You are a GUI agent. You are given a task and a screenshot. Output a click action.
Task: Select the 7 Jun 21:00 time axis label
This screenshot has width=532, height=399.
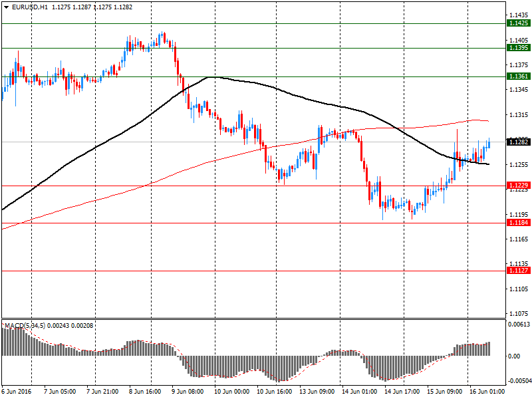pyautogui.click(x=102, y=392)
